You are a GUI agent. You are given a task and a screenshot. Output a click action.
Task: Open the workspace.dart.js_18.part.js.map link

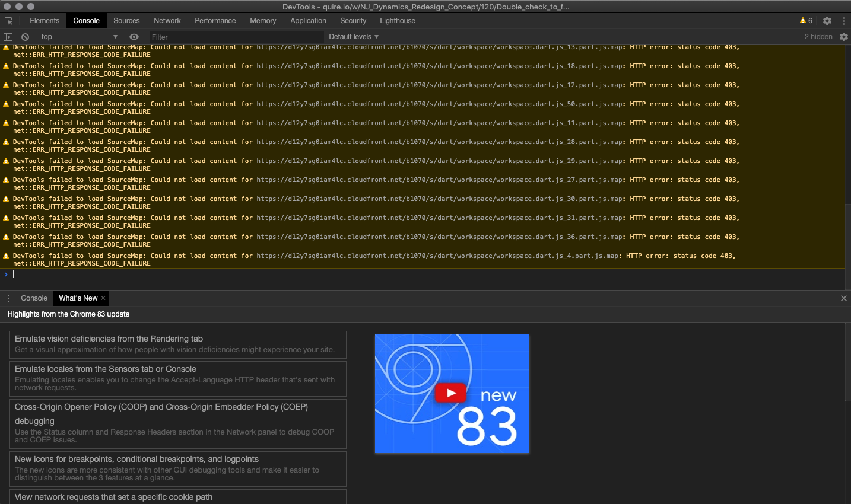pyautogui.click(x=439, y=66)
